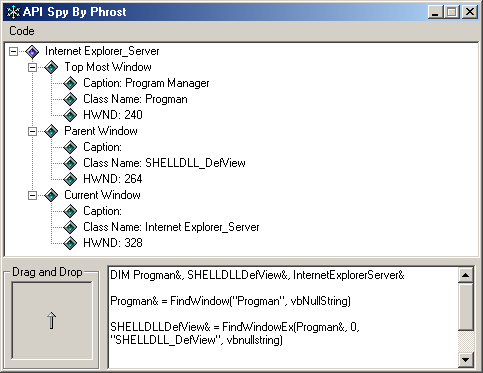Select the HWND: 328 row
Screen dimensions: 483x373
(x=113, y=243)
